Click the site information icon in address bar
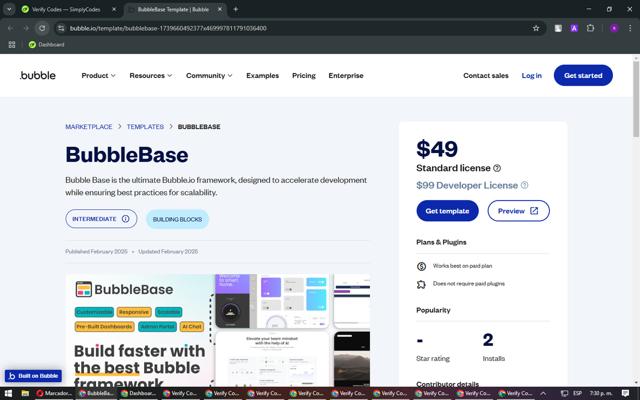This screenshot has width=640, height=400. click(61, 28)
